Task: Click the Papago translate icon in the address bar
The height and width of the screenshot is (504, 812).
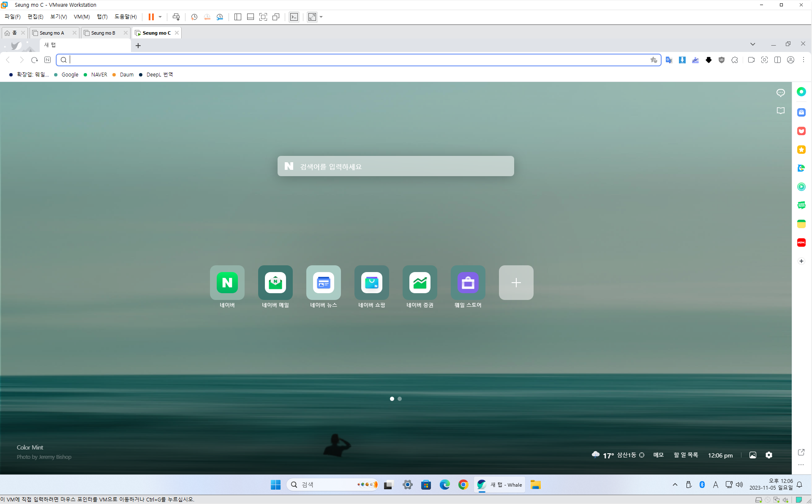Action: pyautogui.click(x=669, y=60)
